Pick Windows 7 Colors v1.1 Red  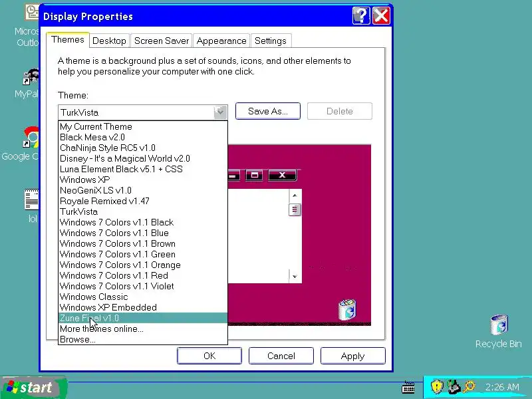point(143,275)
